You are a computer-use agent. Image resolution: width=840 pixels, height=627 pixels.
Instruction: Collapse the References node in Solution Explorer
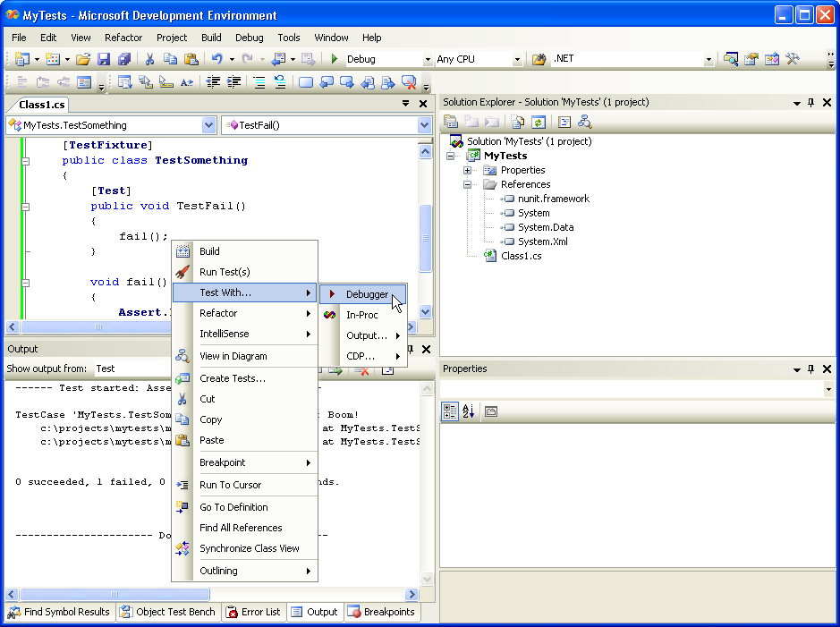(467, 185)
